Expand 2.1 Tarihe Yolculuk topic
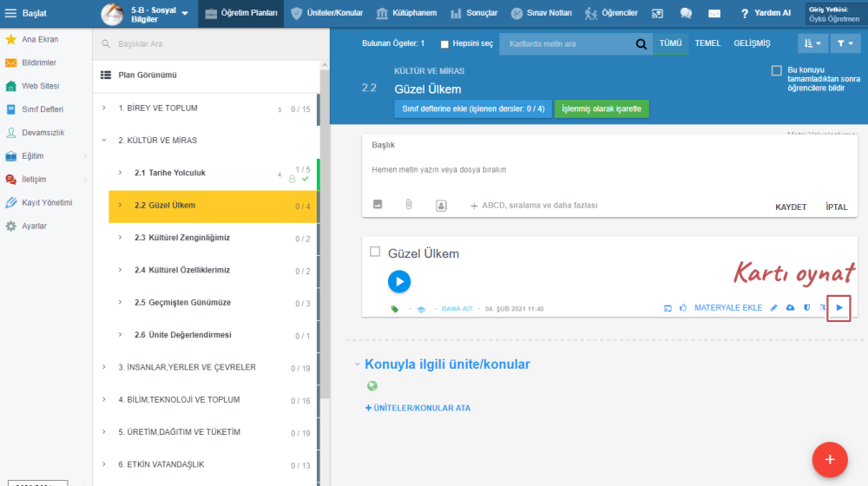This screenshot has width=868, height=486. point(120,173)
